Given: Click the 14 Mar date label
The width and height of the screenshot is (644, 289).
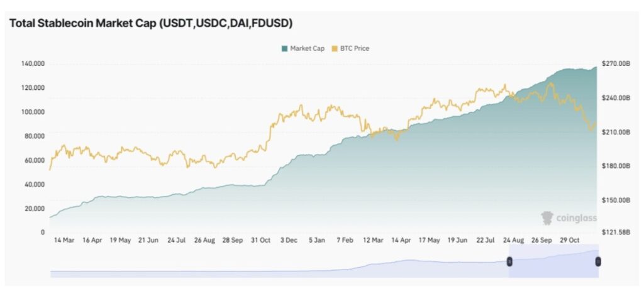Looking at the screenshot, I should coord(65,240).
